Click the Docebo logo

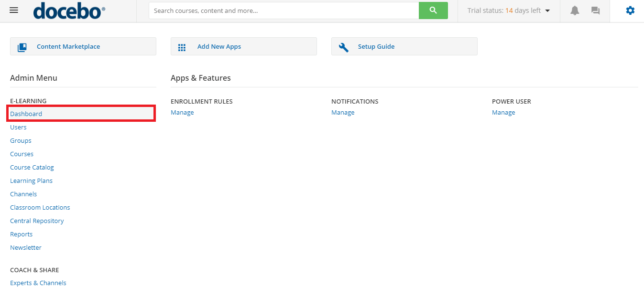69,10
